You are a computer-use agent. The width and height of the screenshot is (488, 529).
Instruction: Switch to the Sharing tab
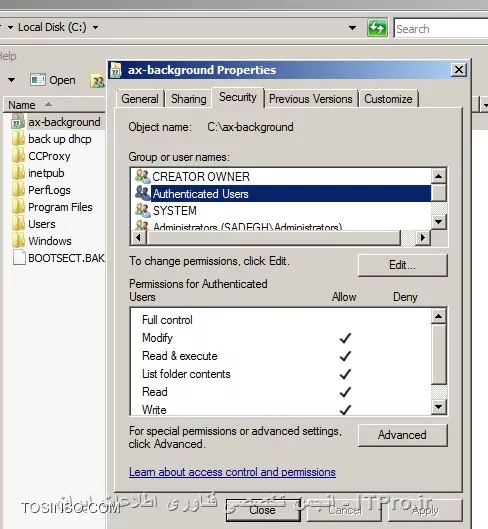(188, 99)
